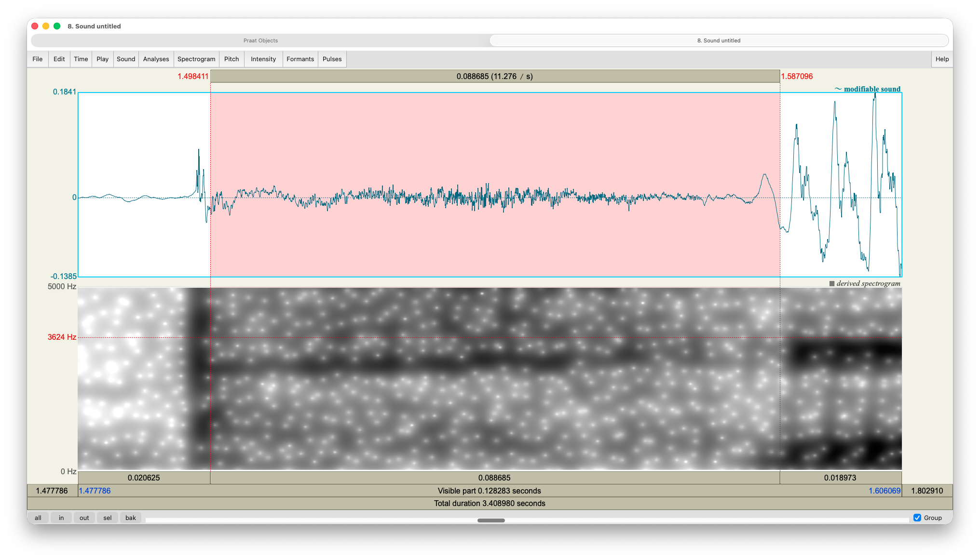The height and width of the screenshot is (560, 980).
Task: Click the 'out' zoom button
Action: [x=84, y=518]
